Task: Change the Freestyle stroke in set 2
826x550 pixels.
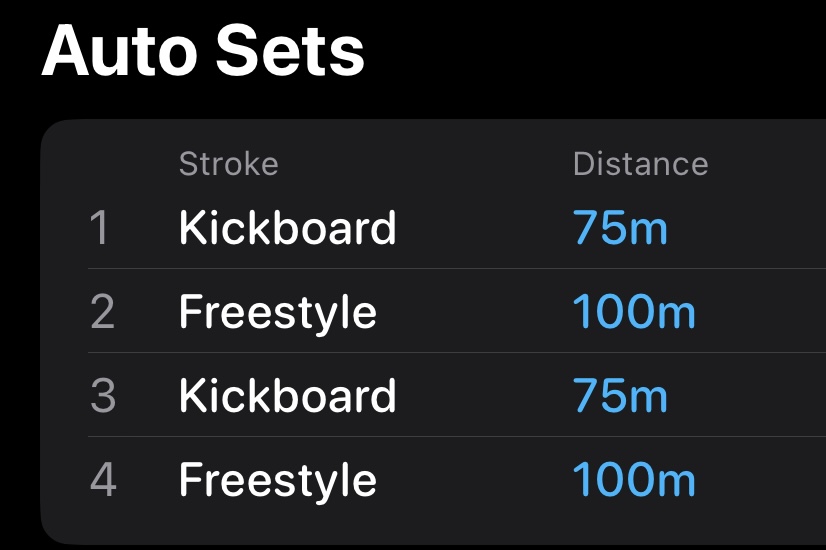Action: (x=277, y=313)
